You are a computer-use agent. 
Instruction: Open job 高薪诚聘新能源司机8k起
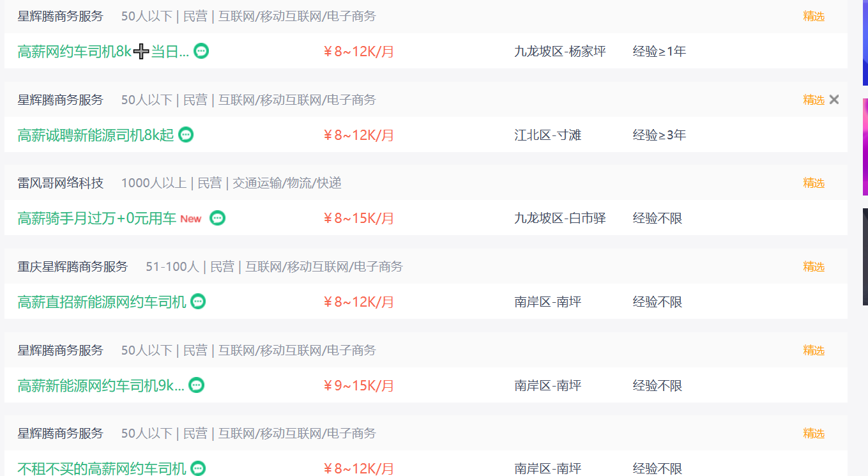coord(96,135)
